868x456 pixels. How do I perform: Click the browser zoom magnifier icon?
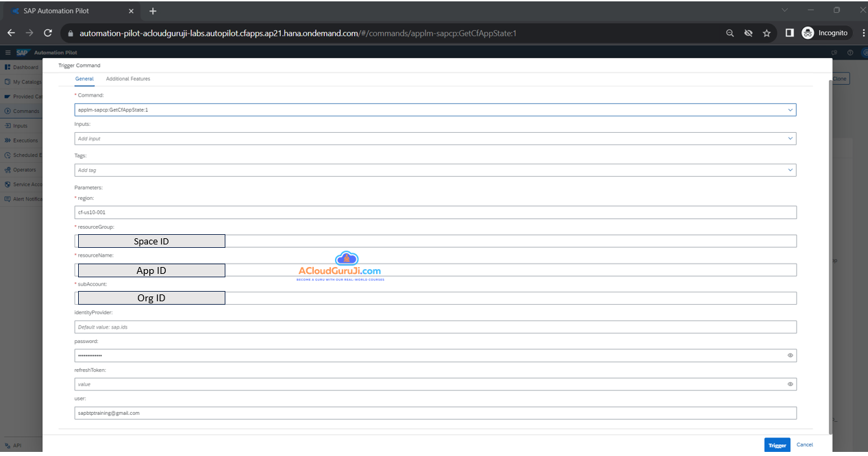(x=730, y=33)
